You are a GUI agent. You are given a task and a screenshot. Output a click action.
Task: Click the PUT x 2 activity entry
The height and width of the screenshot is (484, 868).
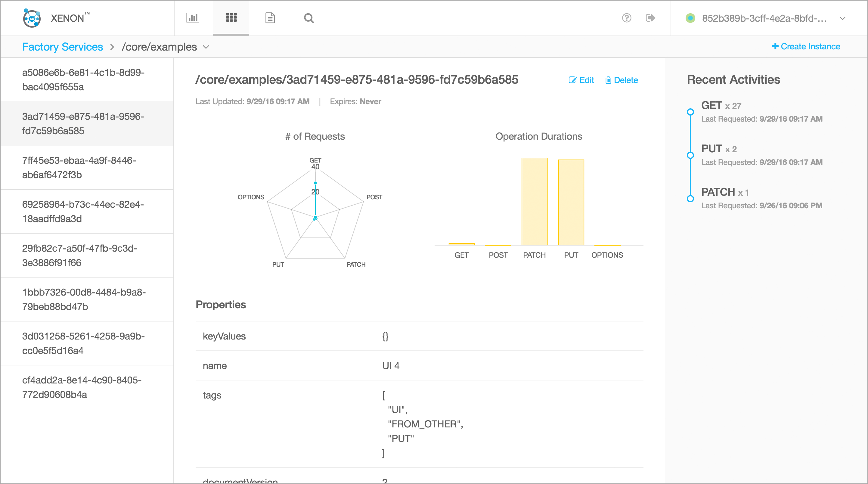pos(762,155)
